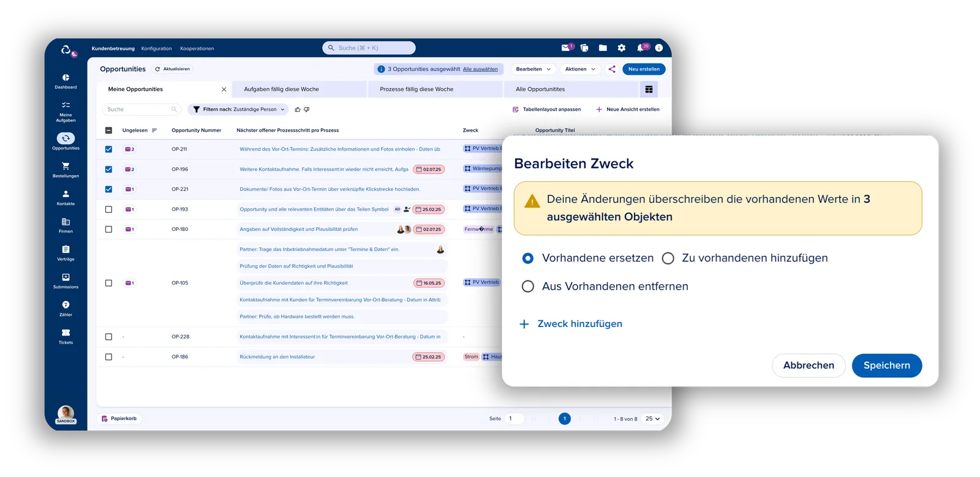The image size is (980, 477).
Task: Open the page size 25 dropdown
Action: [x=653, y=419]
